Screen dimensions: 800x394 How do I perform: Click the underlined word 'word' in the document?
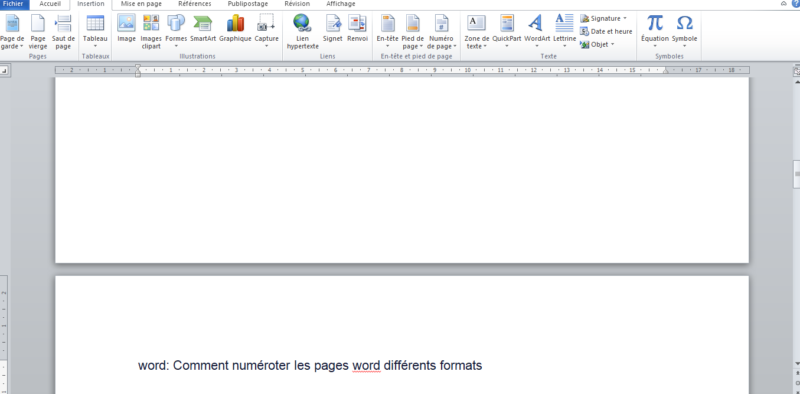point(366,366)
